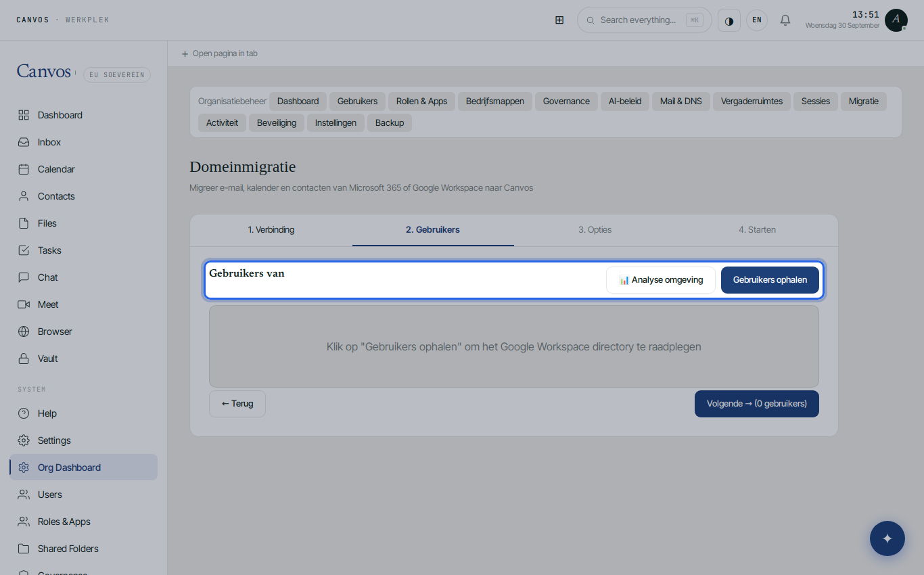The image size is (924, 575).
Task: Open the apps grid icon in top bar
Action: pyautogui.click(x=559, y=20)
